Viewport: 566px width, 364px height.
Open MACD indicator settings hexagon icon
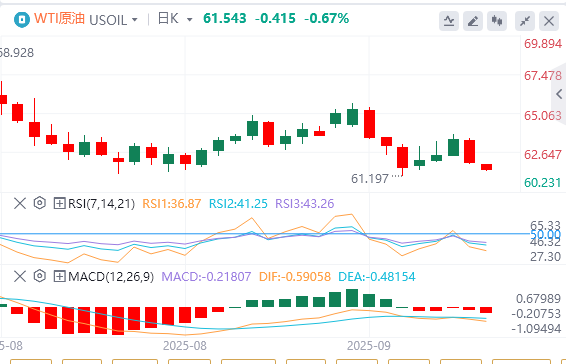40,277
